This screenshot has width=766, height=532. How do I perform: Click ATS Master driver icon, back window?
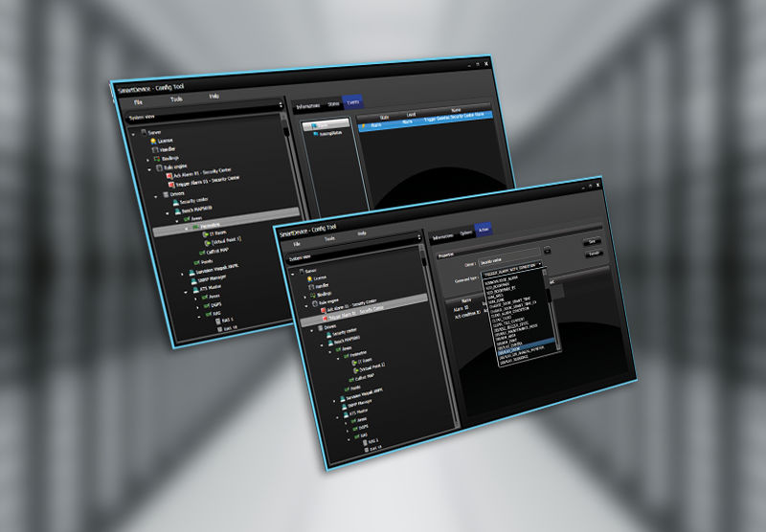[194, 290]
